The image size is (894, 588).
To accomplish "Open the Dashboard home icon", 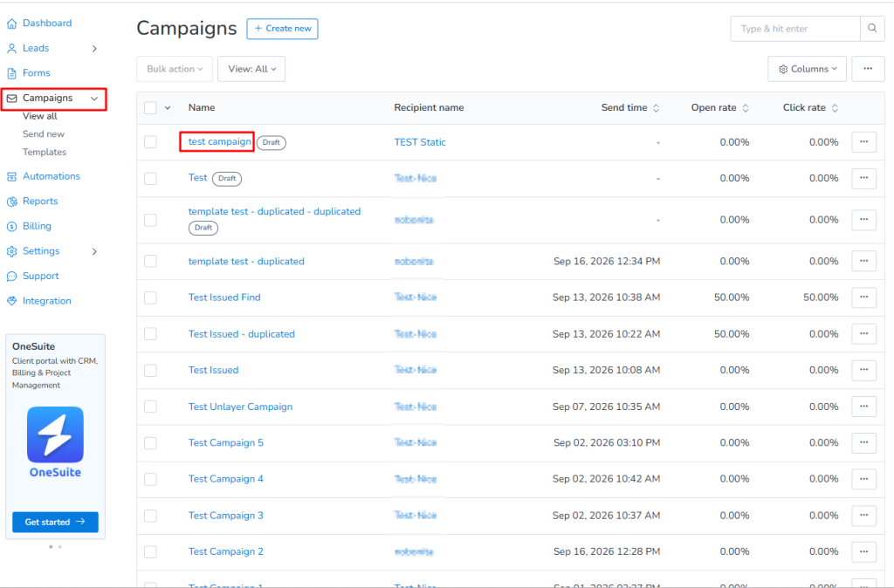I will pos(11,24).
